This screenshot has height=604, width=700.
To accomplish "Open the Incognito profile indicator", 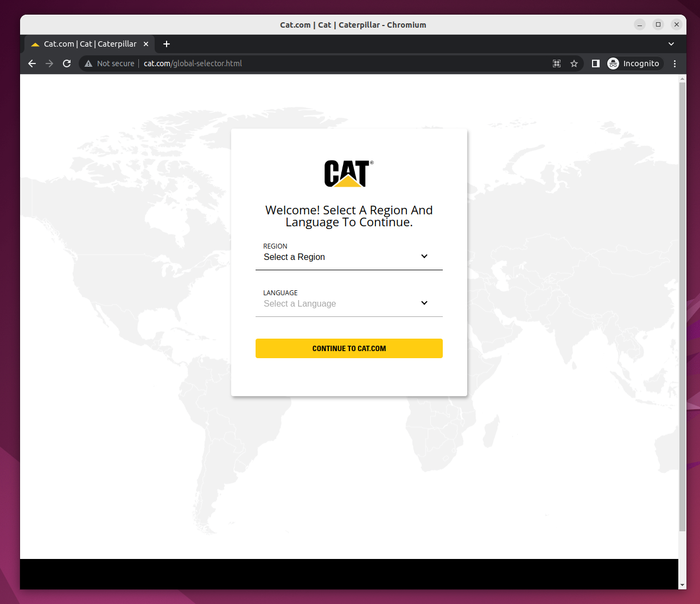I will (634, 63).
